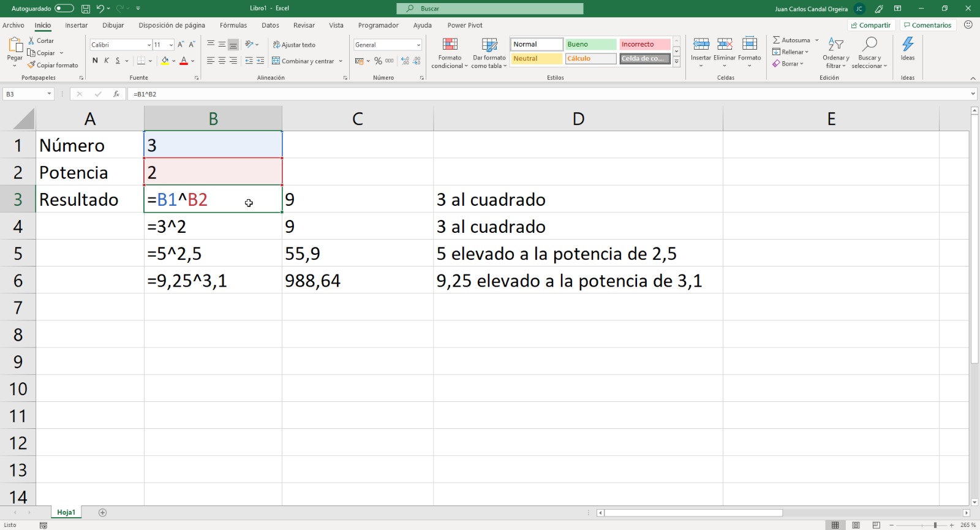
Task: Expand the font name Calibri dropdown
Action: (149, 45)
